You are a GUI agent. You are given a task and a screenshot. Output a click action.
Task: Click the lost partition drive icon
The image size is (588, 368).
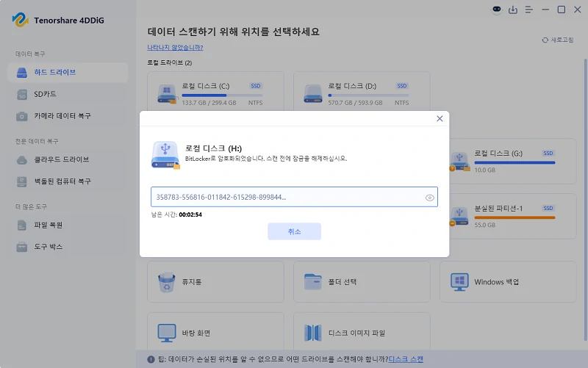point(459,217)
